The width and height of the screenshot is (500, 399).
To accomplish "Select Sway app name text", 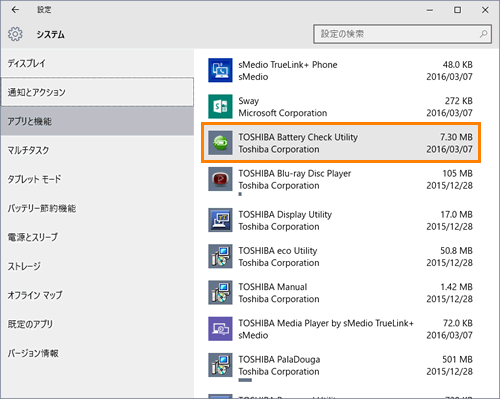I will point(249,101).
